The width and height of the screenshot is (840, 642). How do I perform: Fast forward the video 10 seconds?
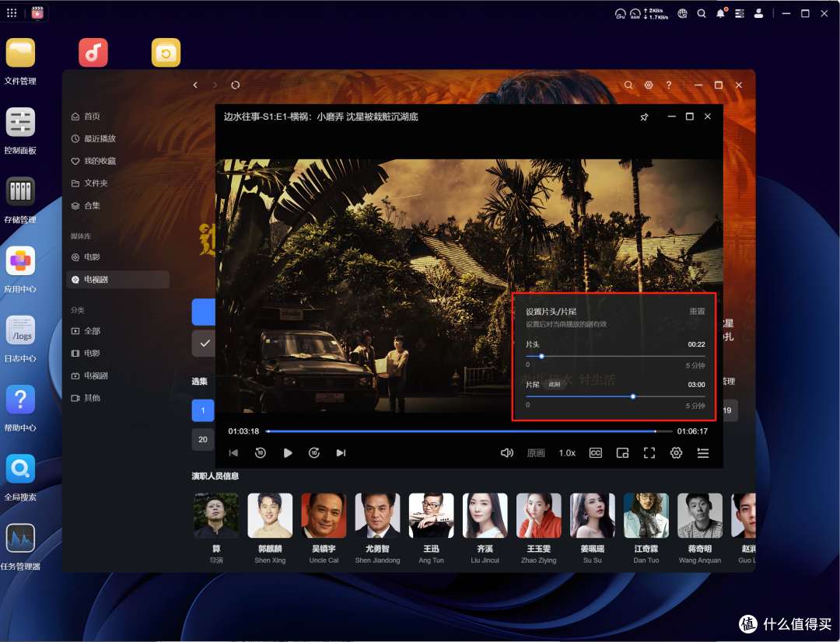(314, 453)
